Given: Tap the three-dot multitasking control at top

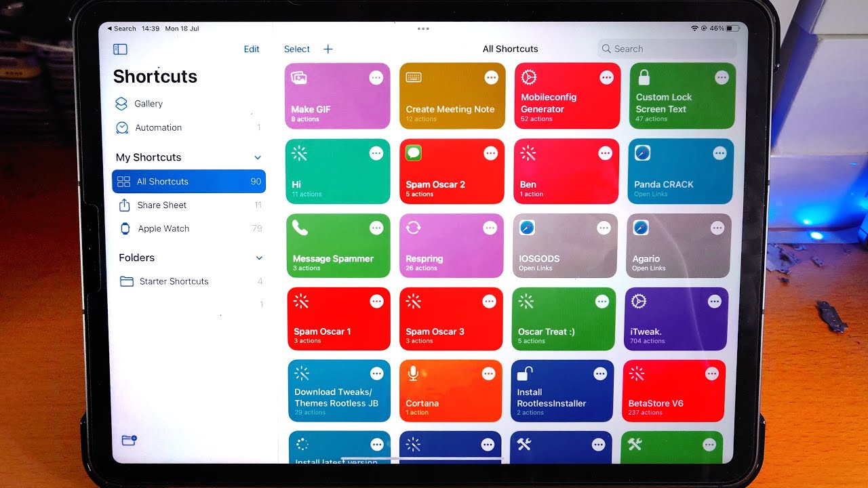Looking at the screenshot, I should pyautogui.click(x=424, y=28).
